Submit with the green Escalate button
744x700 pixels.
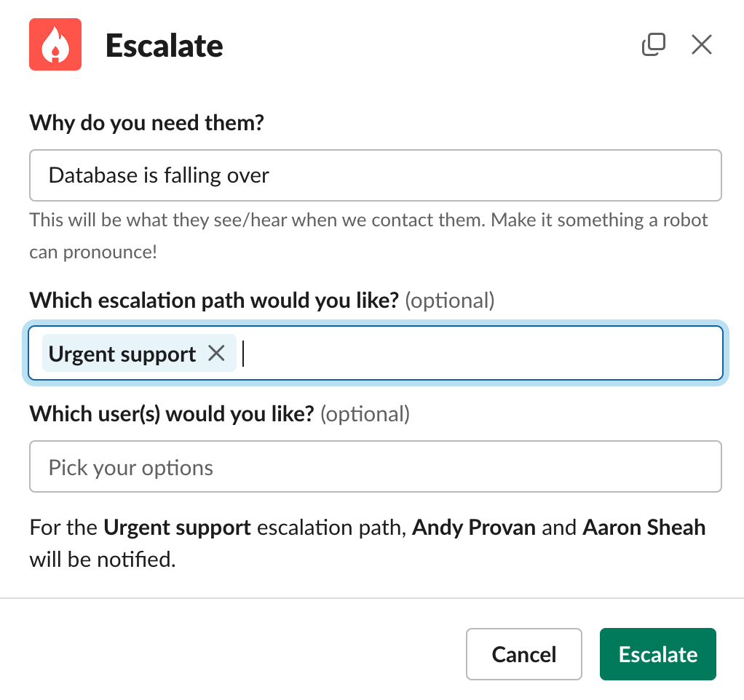coord(657,654)
